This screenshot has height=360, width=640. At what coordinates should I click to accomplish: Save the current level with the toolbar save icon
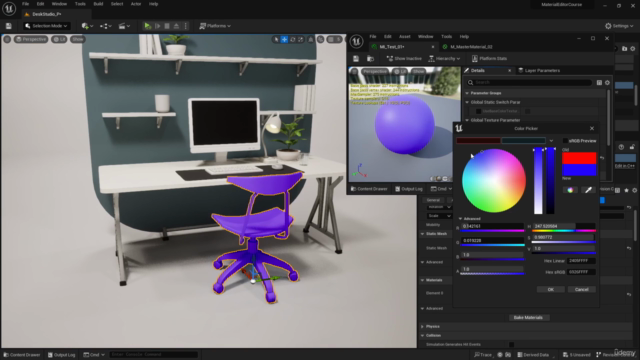point(9,26)
